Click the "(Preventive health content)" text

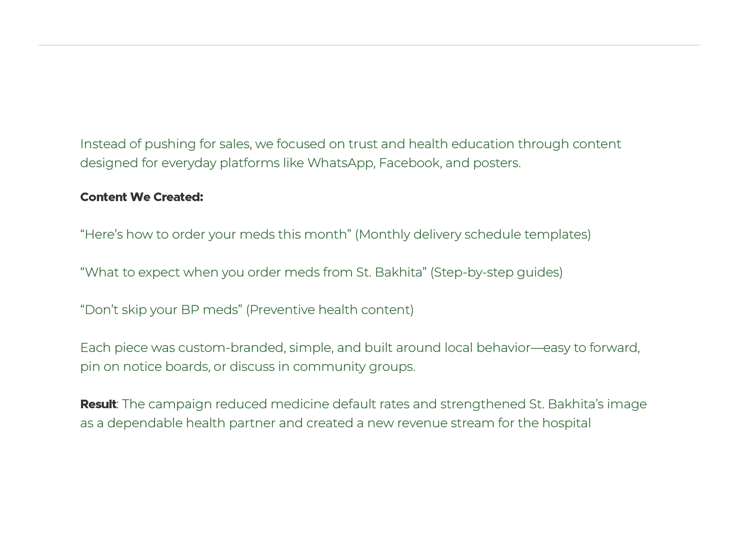(330, 310)
